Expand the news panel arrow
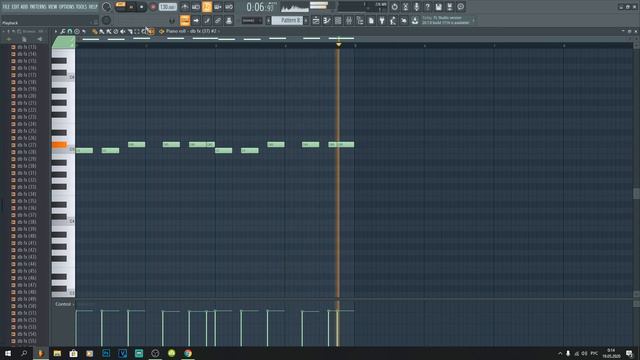Image resolution: width=640 pixels, height=360 pixels. (x=473, y=20)
